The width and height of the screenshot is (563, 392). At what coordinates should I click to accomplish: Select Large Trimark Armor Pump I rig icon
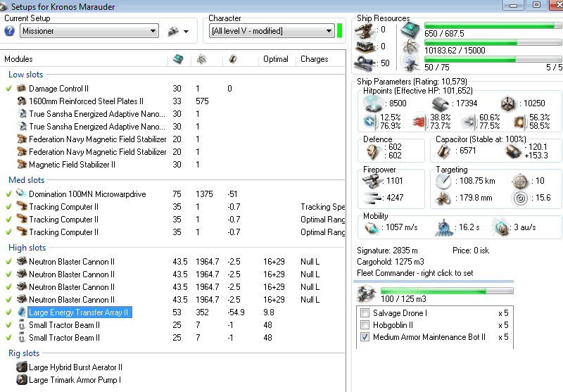22,379
